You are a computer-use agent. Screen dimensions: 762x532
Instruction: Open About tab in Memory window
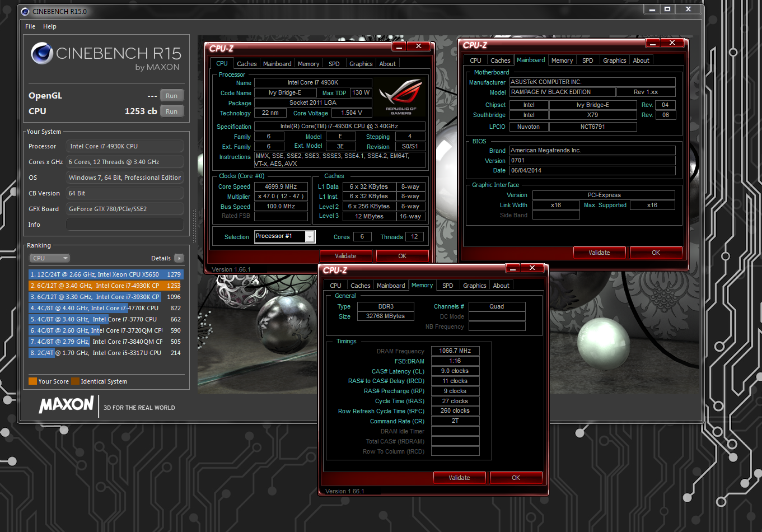[501, 286]
